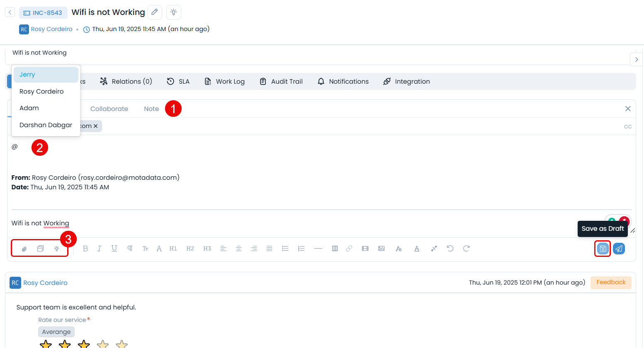Expand the right side panel chevron

pos(637,59)
